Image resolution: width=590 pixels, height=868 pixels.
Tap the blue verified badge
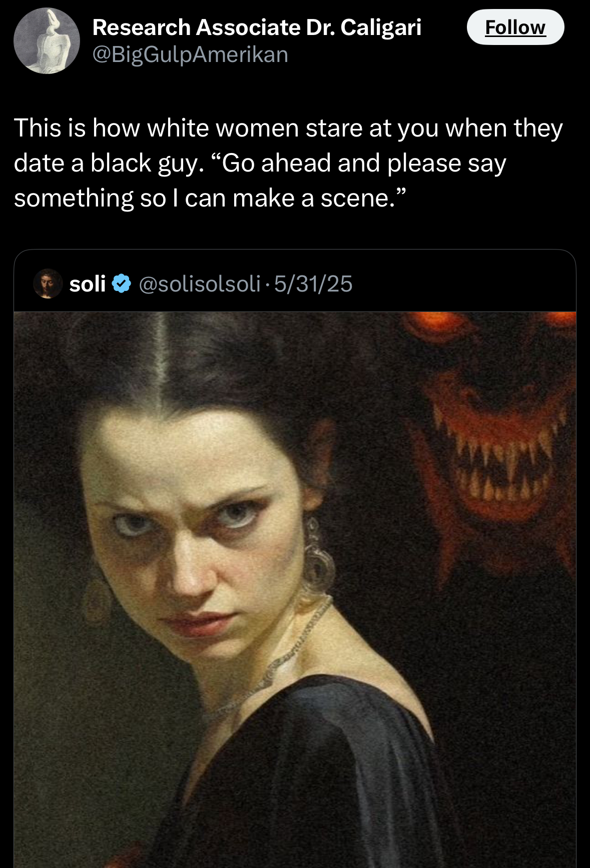121,283
